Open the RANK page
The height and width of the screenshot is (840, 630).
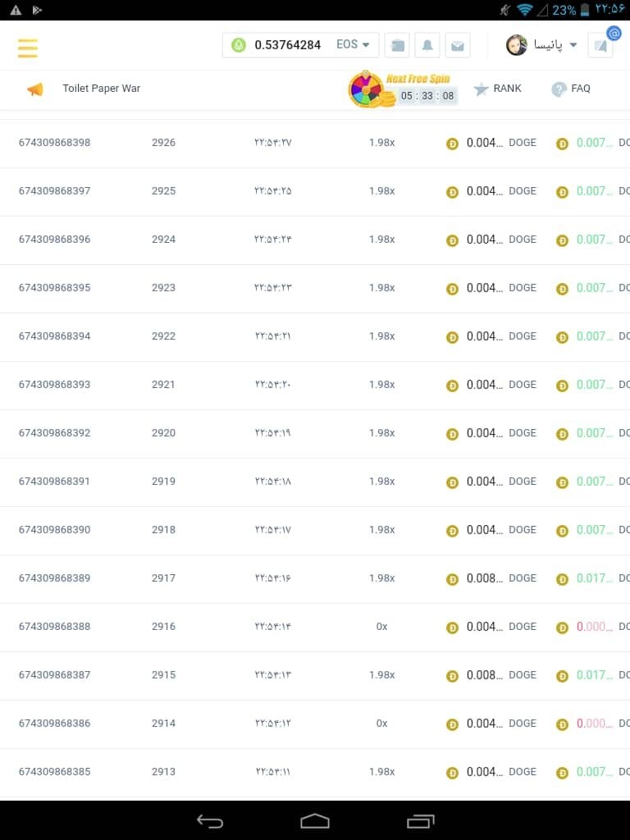[498, 89]
